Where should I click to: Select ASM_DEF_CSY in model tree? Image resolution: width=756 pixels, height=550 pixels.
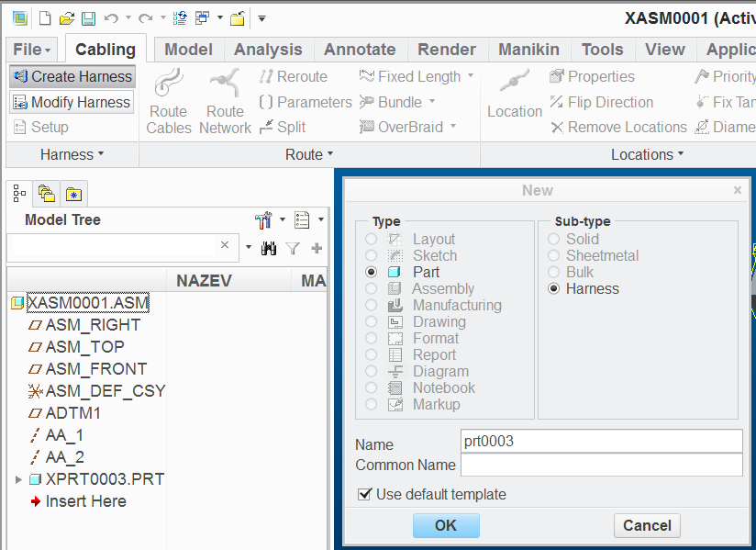[97, 391]
